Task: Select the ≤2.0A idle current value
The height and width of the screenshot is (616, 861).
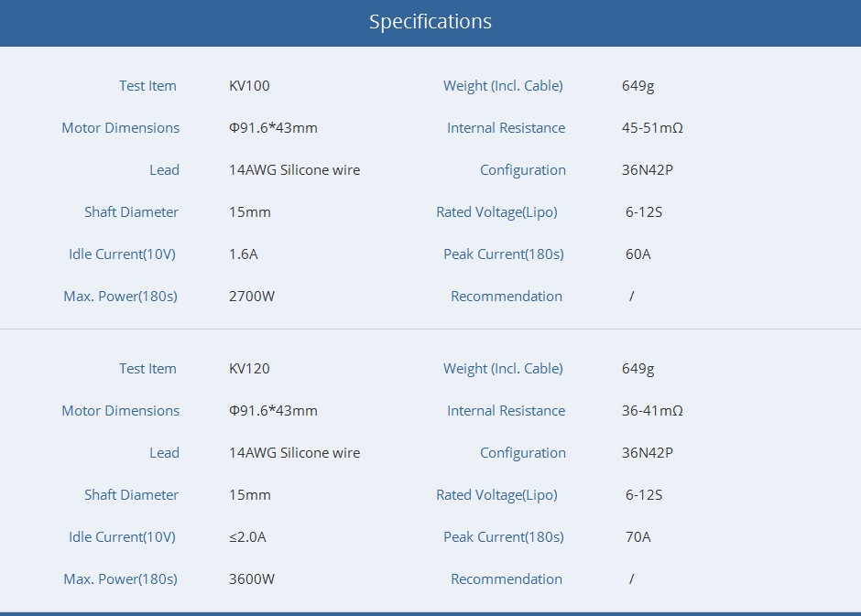Action: tap(247, 537)
